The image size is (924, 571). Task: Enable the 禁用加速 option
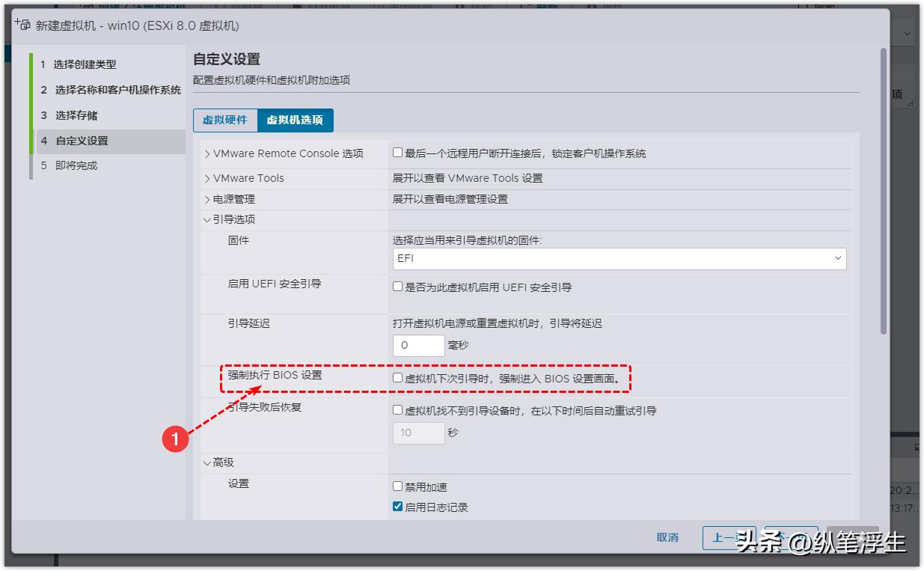point(397,486)
